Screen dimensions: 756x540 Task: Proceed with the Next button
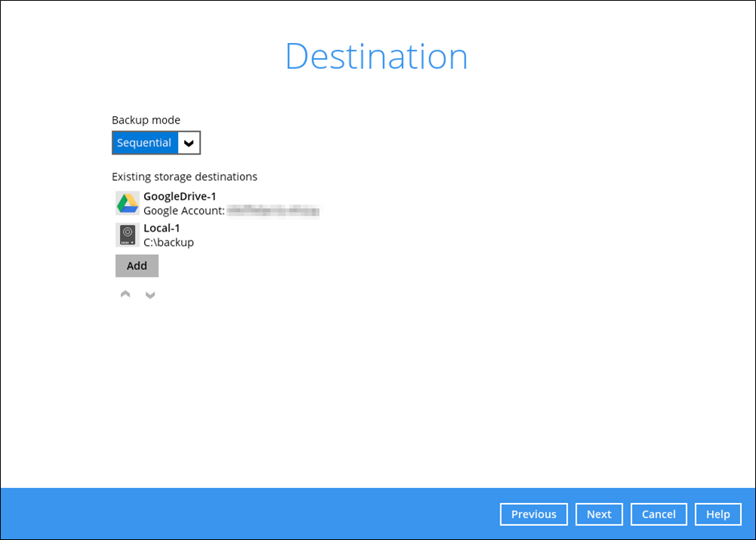pos(599,514)
